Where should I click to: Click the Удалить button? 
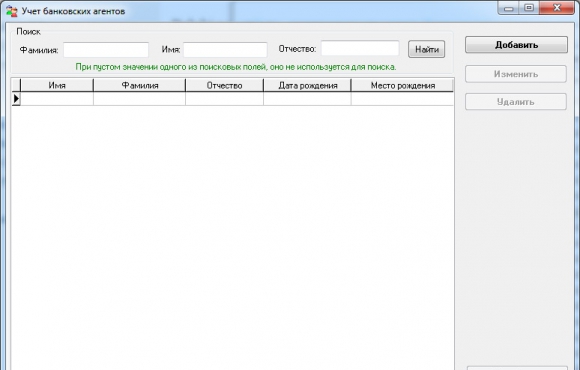(x=516, y=102)
